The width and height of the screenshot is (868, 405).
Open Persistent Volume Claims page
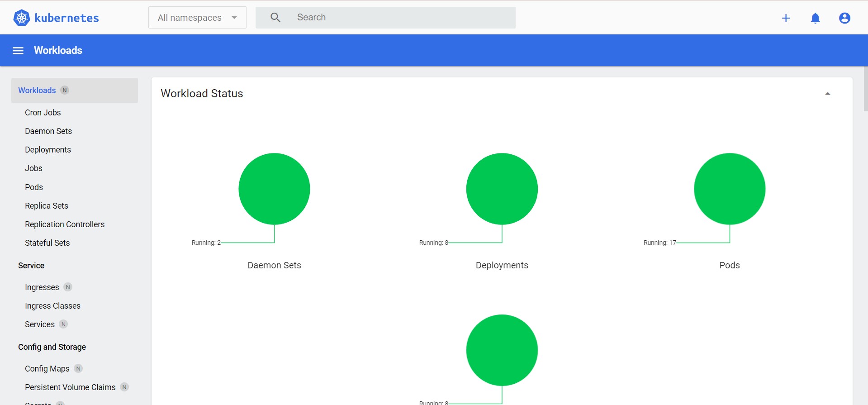point(70,387)
